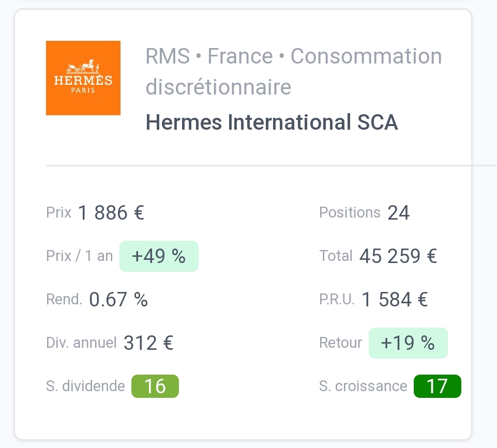This screenshot has height=448, width=497.
Task: Click the Hermès Paris orange logo
Action: [83, 78]
